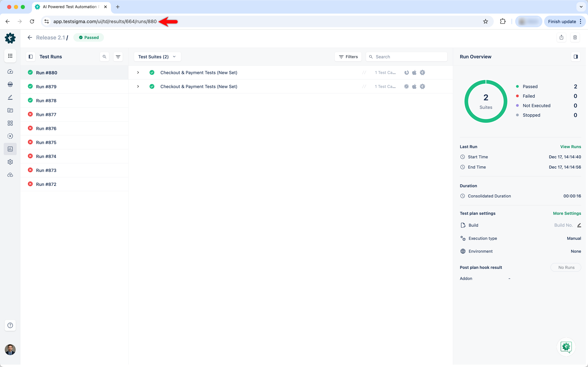Click the Testsigma logo at sidebar top
Viewport: 588px width, 367px height.
pos(10,38)
